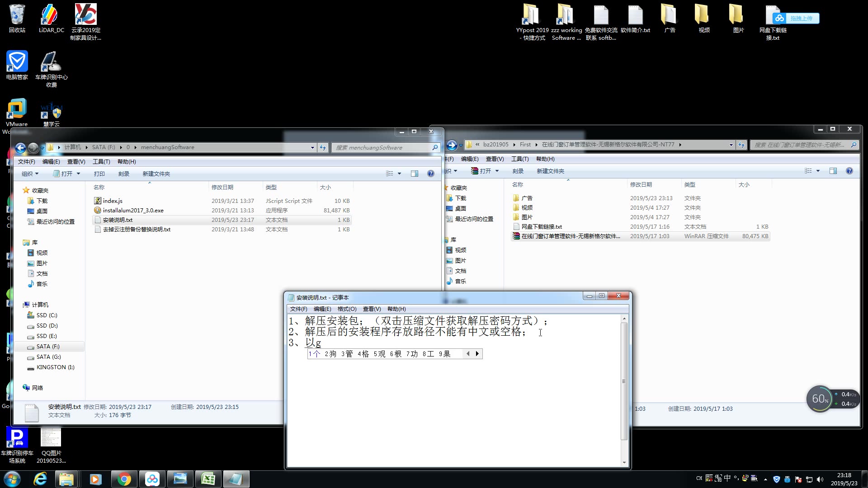Go to next IME candidate page
The height and width of the screenshot is (488, 868).
[x=477, y=354]
